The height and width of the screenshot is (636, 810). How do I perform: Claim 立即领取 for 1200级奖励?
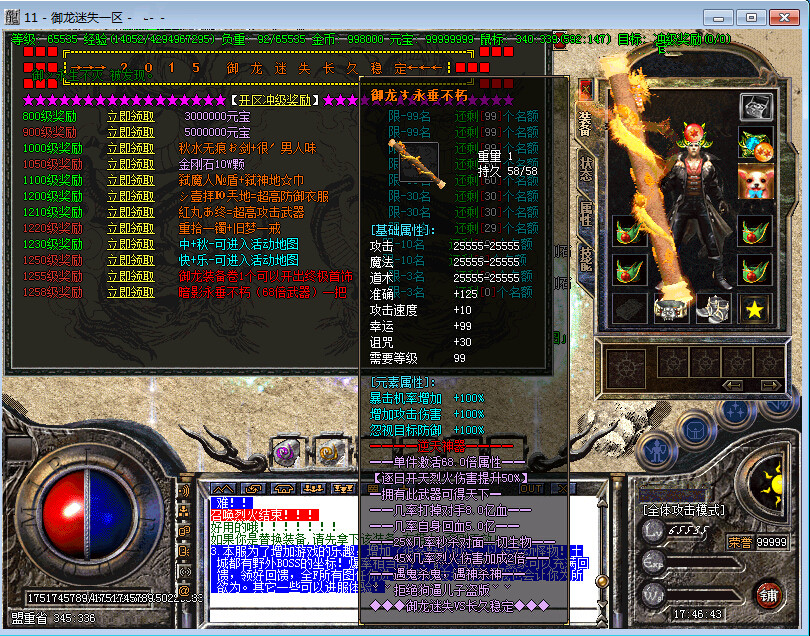click(x=131, y=196)
